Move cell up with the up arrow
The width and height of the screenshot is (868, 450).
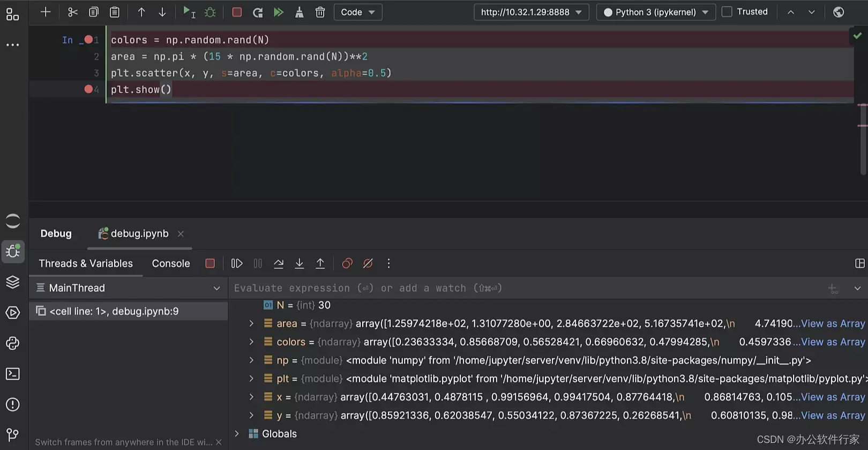pos(141,12)
